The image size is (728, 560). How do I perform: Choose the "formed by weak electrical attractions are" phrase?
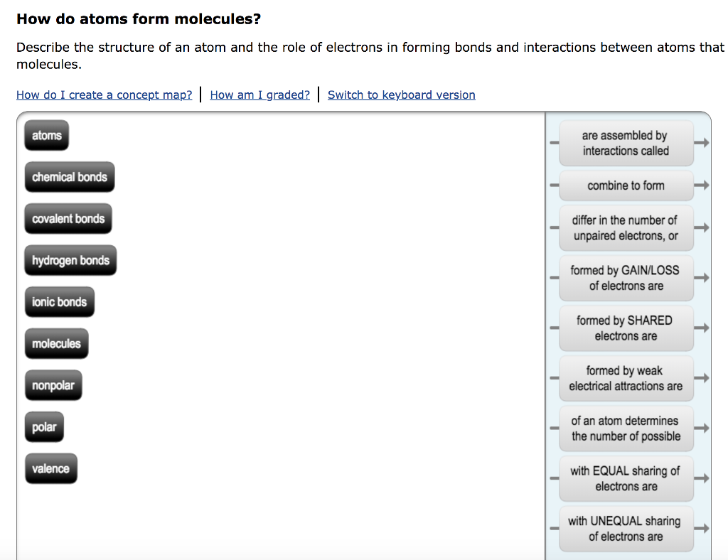click(626, 378)
